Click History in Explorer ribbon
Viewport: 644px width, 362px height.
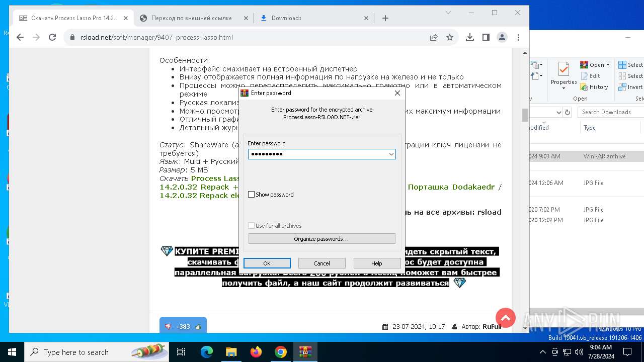pyautogui.click(x=594, y=87)
